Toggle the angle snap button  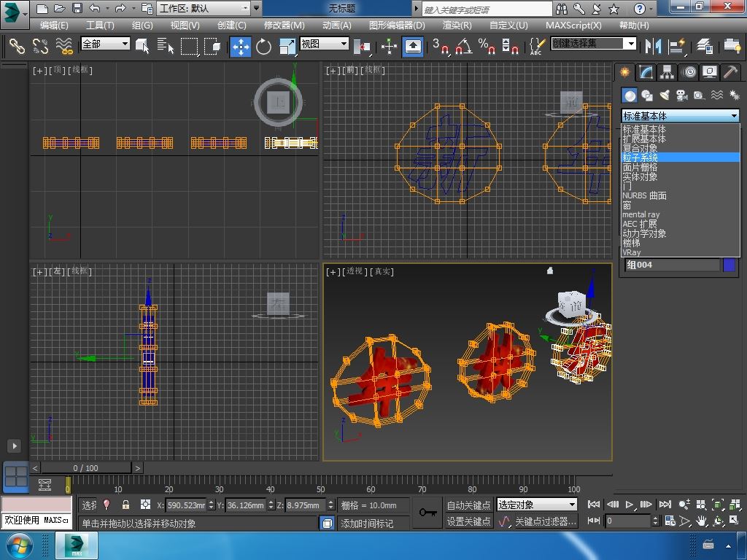pyautogui.click(x=463, y=46)
